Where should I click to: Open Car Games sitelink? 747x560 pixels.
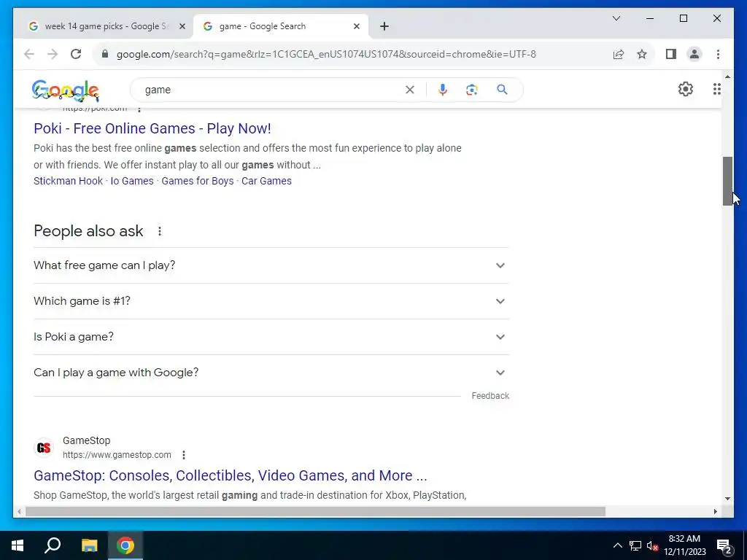[266, 181]
